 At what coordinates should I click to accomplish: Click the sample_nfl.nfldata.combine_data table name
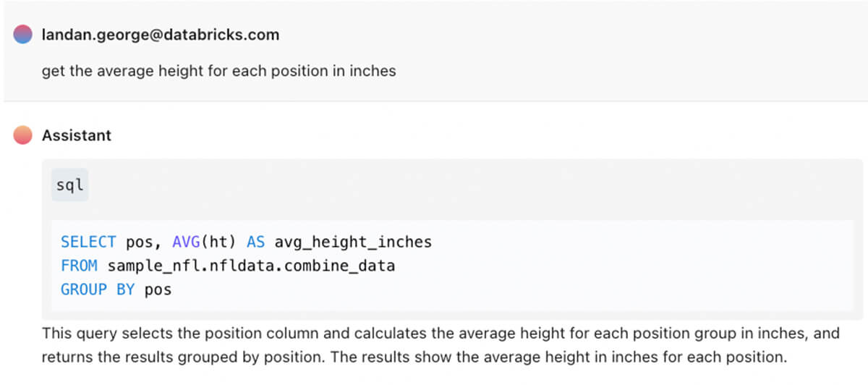(251, 266)
